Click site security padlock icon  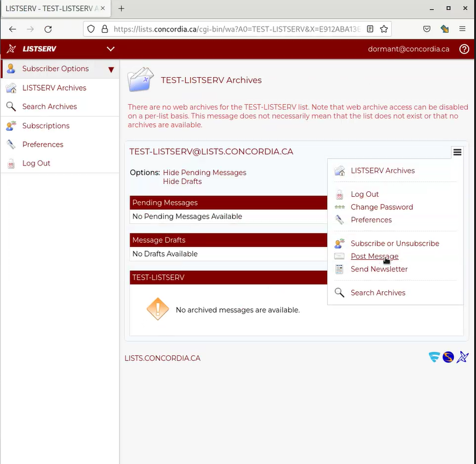click(105, 29)
